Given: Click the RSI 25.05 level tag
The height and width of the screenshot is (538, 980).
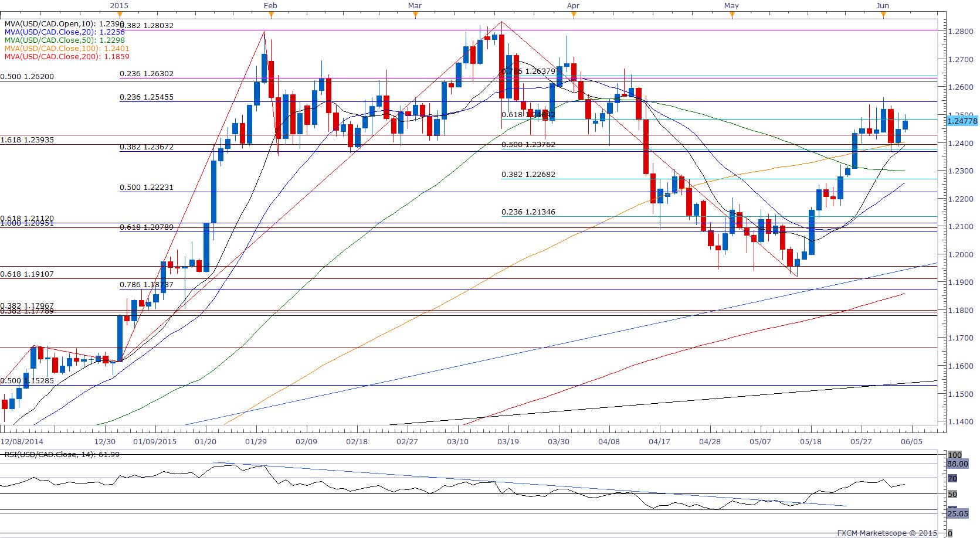Looking at the screenshot, I should 958,513.
